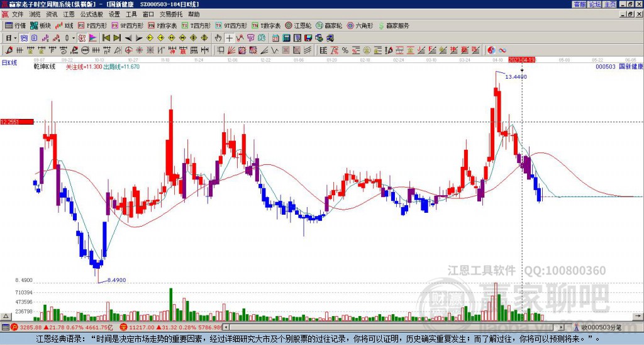644x345 pixels.
Task: Open the 交易委托 menu
Action: 171,14
